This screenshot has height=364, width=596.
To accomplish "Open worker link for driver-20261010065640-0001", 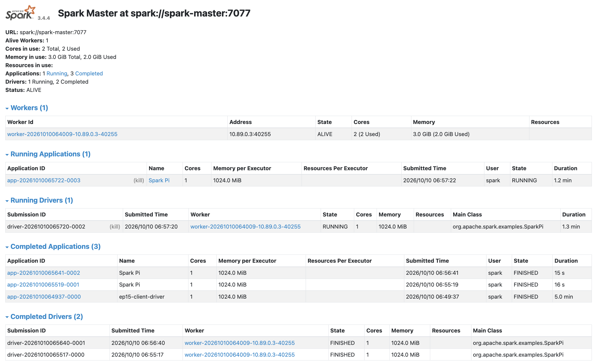I will click(240, 343).
